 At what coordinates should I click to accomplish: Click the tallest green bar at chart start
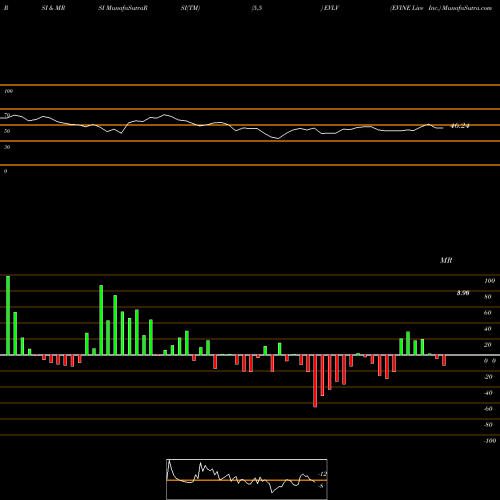[8, 315]
